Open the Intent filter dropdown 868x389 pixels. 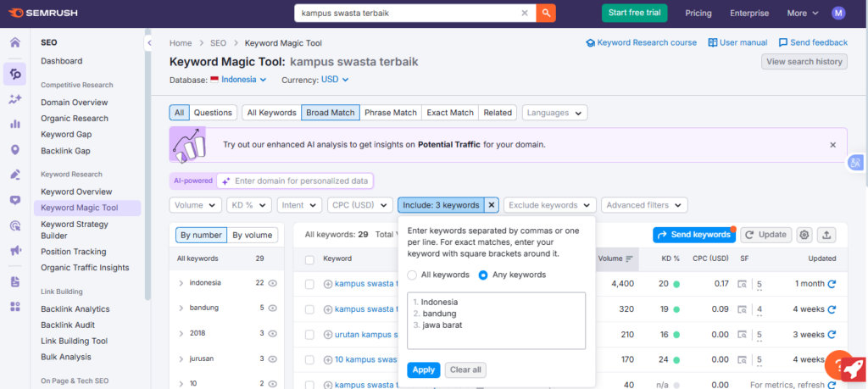pyautogui.click(x=299, y=205)
